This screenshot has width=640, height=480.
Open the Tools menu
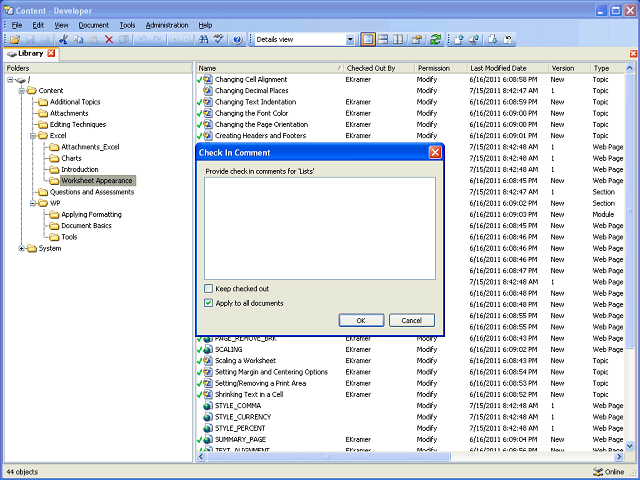[x=127, y=25]
